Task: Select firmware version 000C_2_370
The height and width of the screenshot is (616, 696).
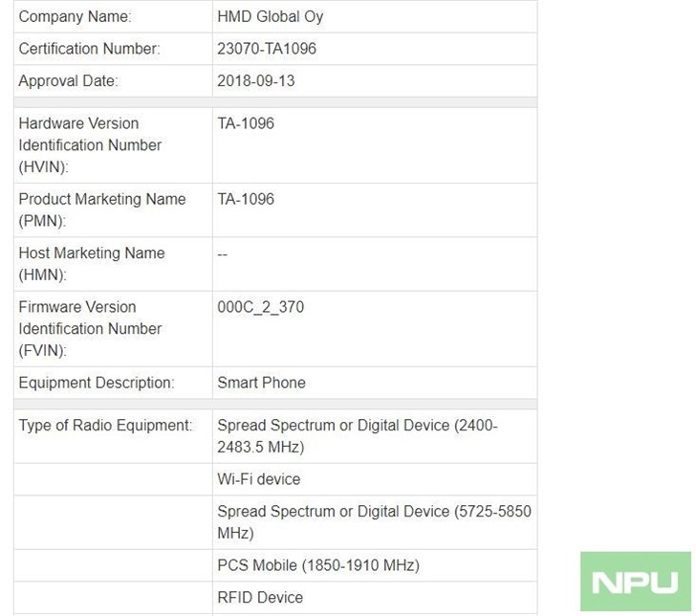Action: [x=261, y=307]
